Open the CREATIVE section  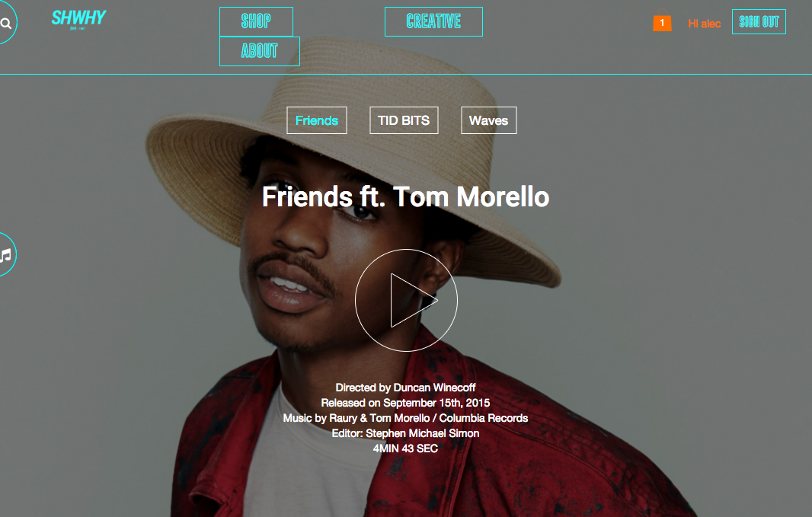434,22
